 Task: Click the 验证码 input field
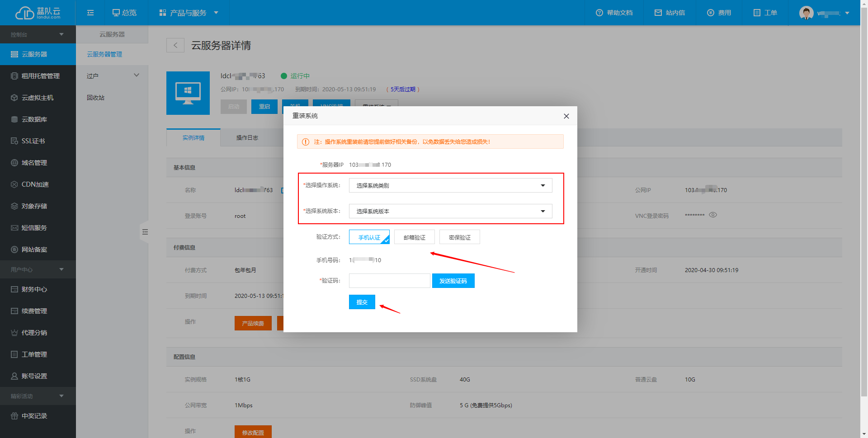(389, 281)
